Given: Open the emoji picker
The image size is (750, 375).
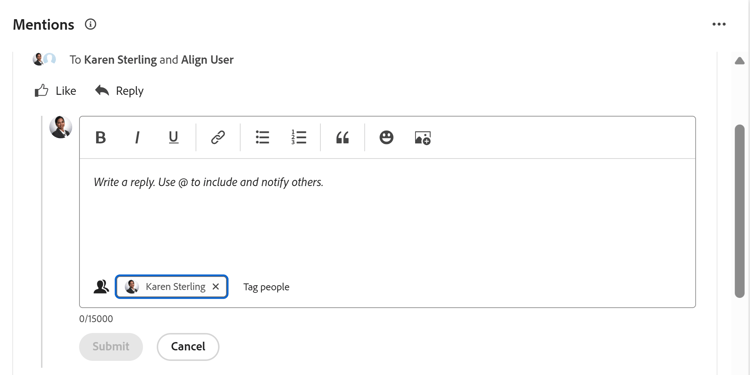Looking at the screenshot, I should 386,138.
